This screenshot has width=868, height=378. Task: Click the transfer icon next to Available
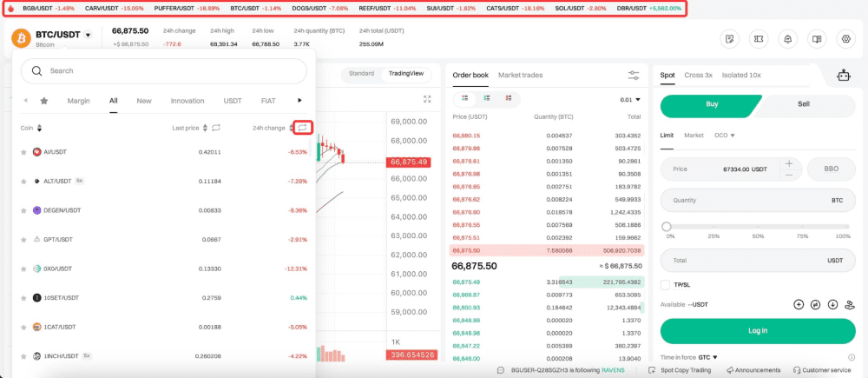(815, 304)
